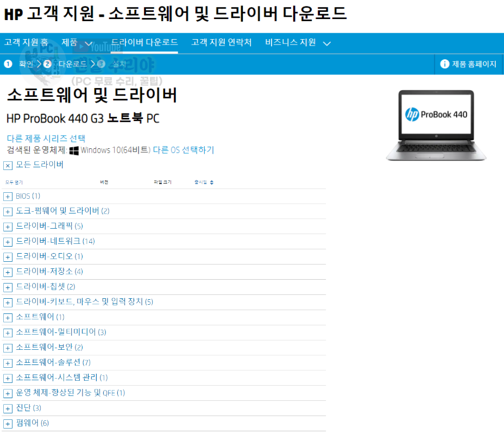Open 소프트웨어-시스템 관리 (1) category link
Image resolution: width=504 pixels, height=434 pixels.
click(x=62, y=378)
